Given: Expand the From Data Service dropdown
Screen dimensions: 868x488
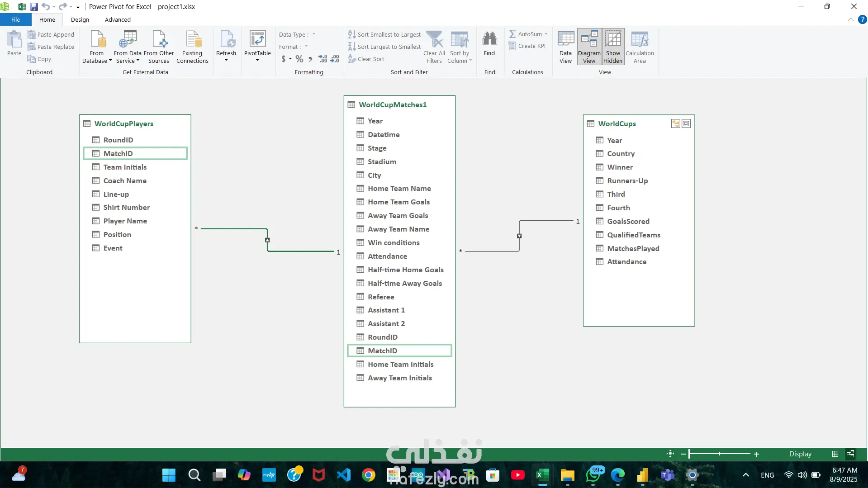Looking at the screenshot, I should [x=138, y=61].
